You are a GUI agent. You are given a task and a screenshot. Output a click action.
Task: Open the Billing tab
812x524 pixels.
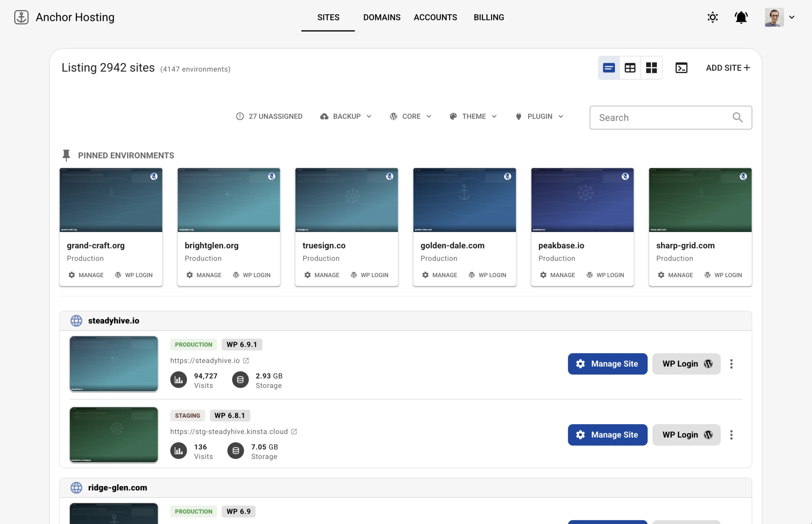pyautogui.click(x=488, y=17)
